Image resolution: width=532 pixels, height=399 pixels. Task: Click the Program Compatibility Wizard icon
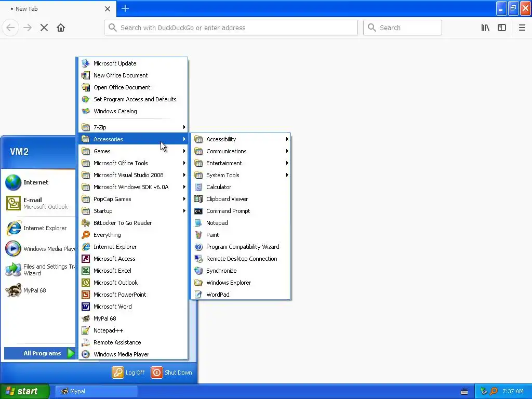(198, 247)
